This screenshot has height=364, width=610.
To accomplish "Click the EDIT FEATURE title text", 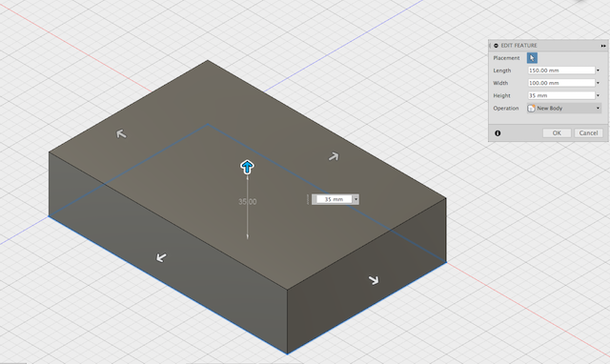I will point(518,46).
